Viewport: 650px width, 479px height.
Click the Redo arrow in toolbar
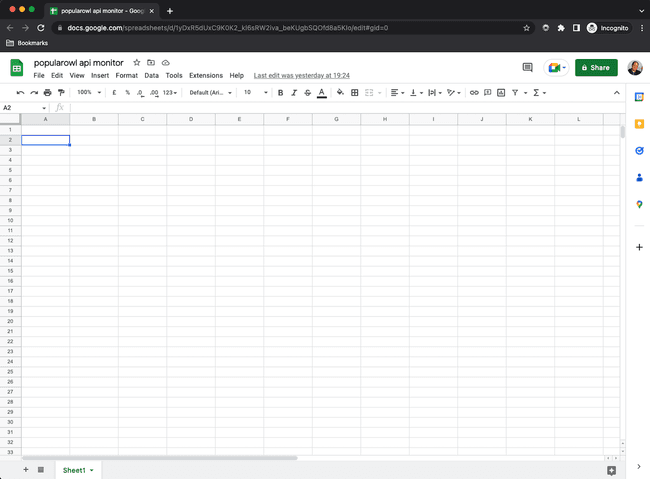pyautogui.click(x=34, y=92)
